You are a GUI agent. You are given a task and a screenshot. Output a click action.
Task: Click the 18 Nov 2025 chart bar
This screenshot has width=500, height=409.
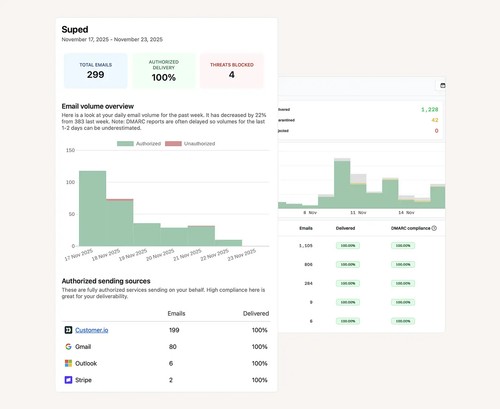click(x=120, y=223)
